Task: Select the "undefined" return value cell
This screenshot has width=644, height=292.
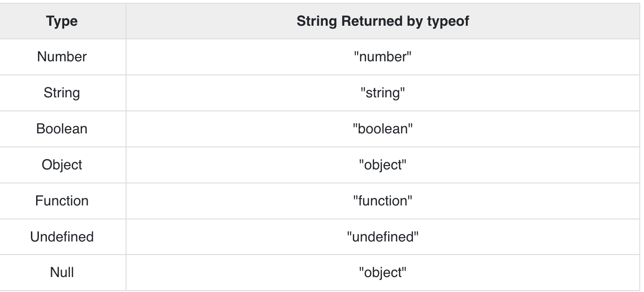Action: [x=382, y=237]
